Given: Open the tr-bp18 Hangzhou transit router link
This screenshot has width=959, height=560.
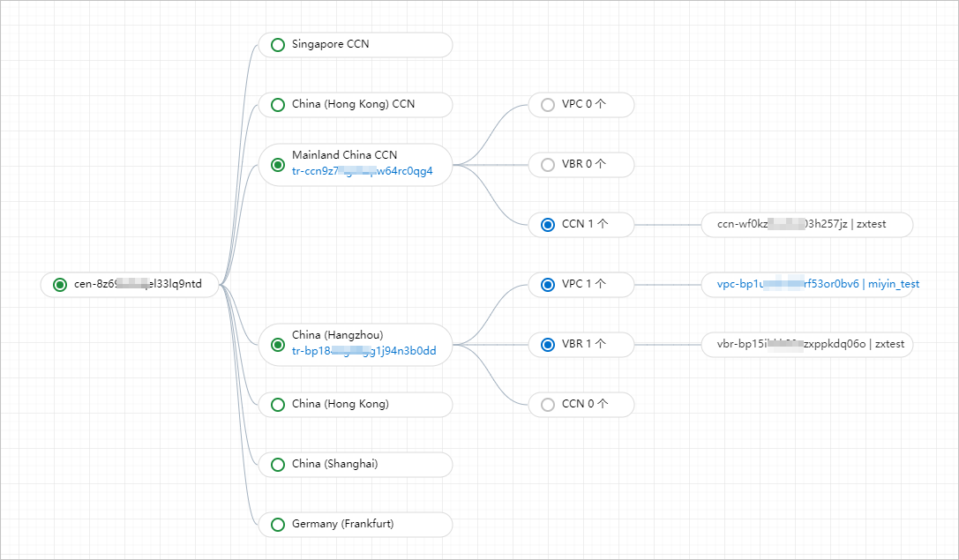Looking at the screenshot, I should click(x=363, y=351).
